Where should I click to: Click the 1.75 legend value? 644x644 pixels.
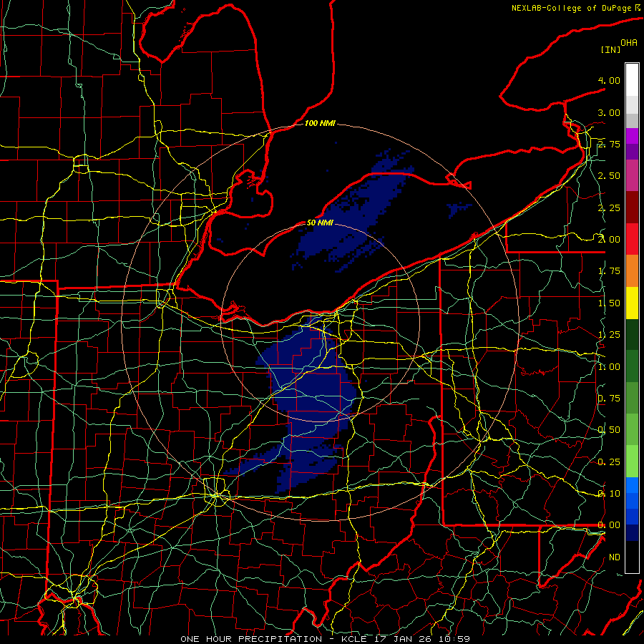tap(609, 271)
